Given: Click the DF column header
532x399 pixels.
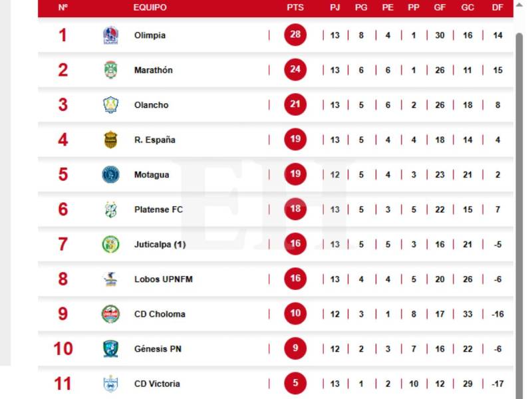Looking at the screenshot, I should 497,8.
